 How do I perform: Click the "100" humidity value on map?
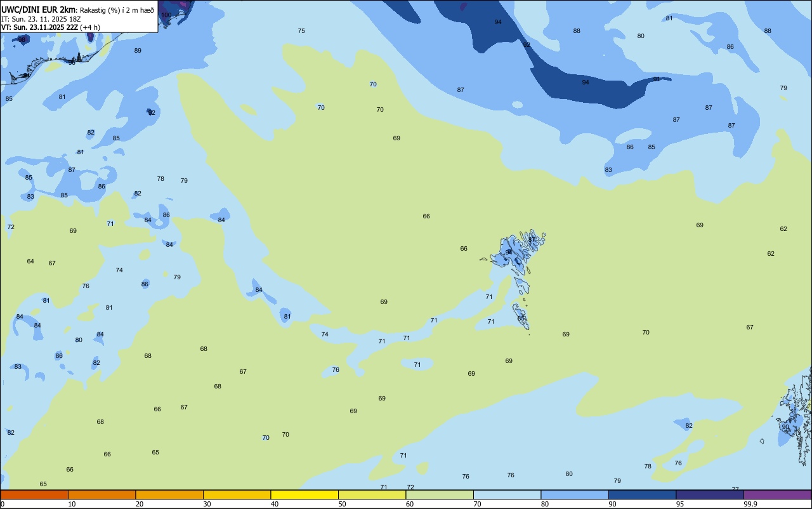click(166, 15)
